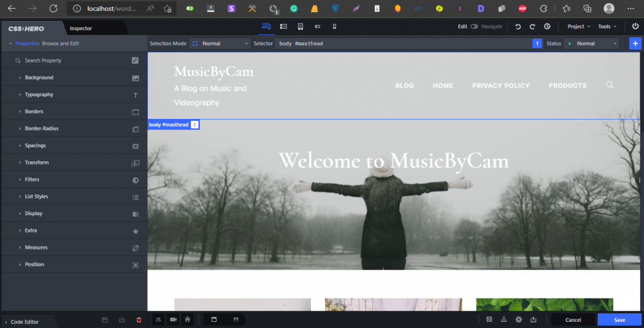
Task: Open the JS editor button
Action: [158, 319]
